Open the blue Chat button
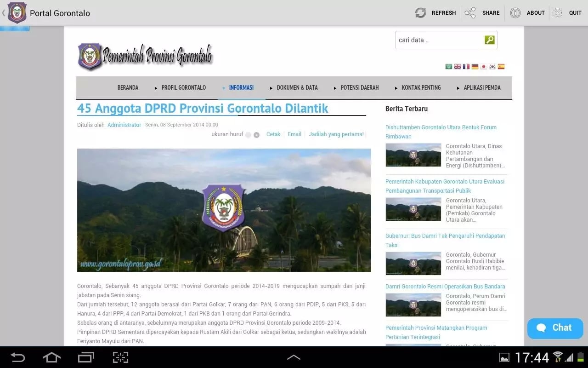This screenshot has height=368, width=588. pyautogui.click(x=555, y=328)
